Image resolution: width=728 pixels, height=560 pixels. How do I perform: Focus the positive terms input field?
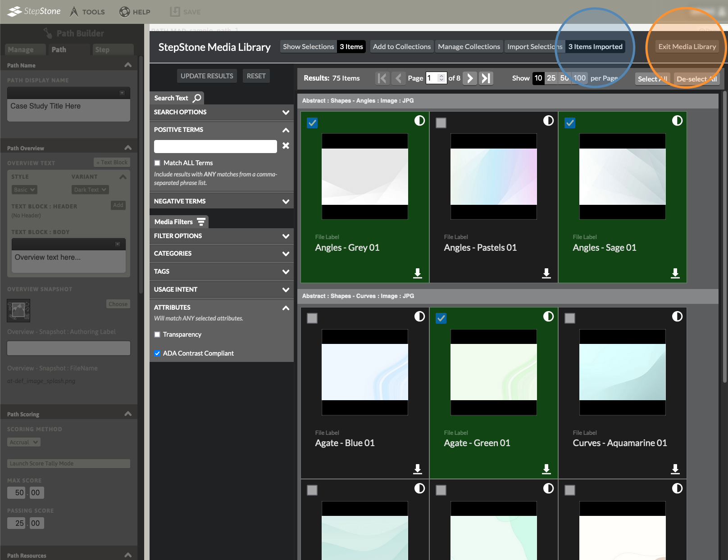(215, 146)
